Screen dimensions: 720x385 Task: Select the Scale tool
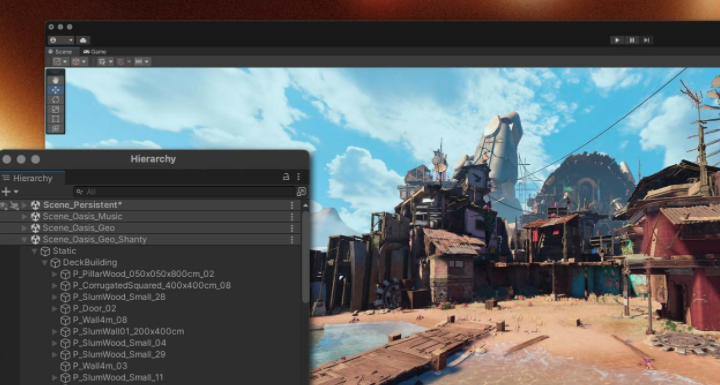click(56, 109)
